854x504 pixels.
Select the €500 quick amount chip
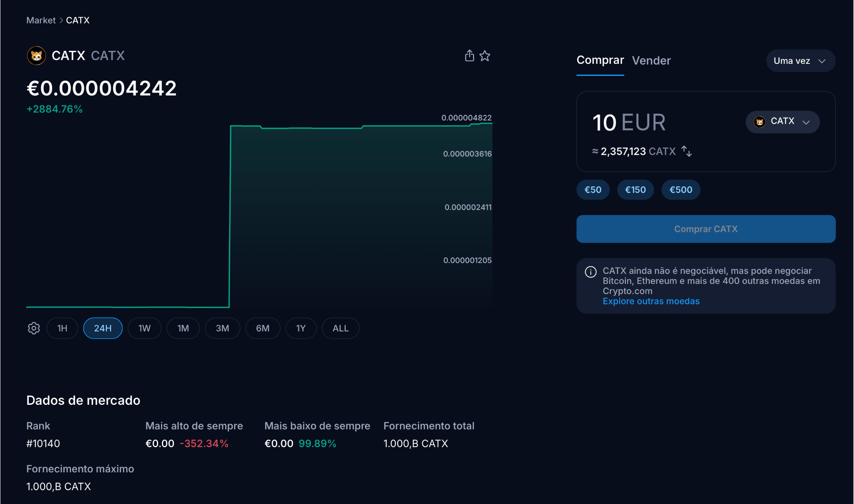pyautogui.click(x=681, y=190)
